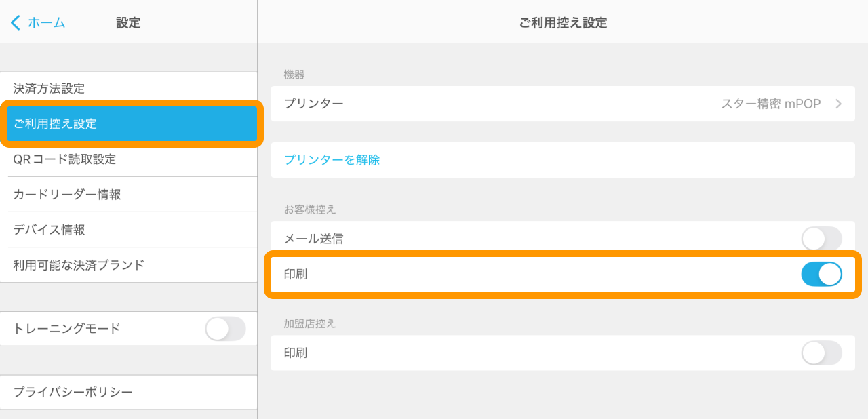Go back via the ホーム link text
Viewport: 868px width, 419px height.
(x=46, y=22)
